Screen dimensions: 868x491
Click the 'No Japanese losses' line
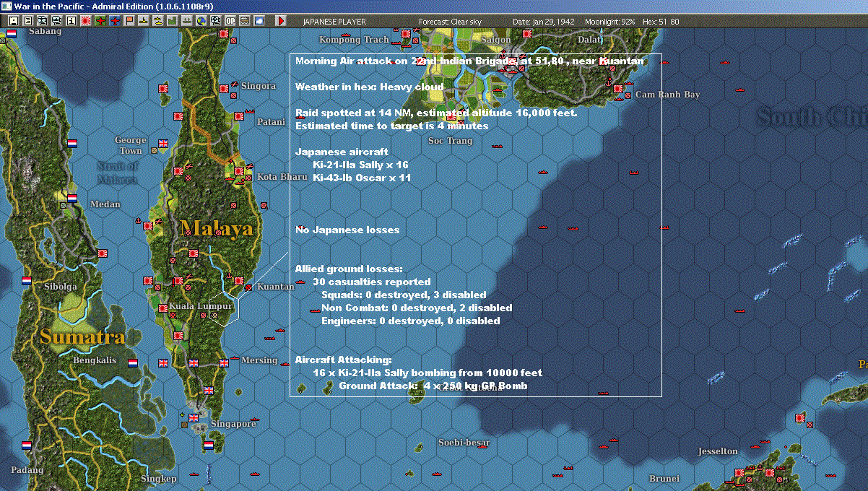pos(347,230)
